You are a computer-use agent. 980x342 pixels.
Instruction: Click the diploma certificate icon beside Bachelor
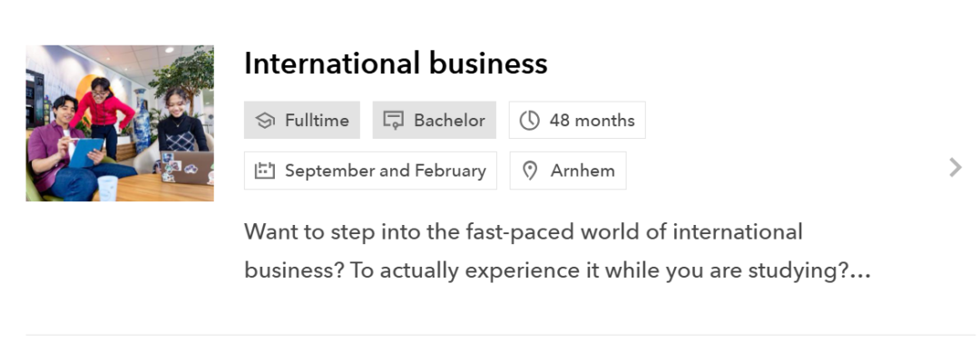tap(393, 120)
